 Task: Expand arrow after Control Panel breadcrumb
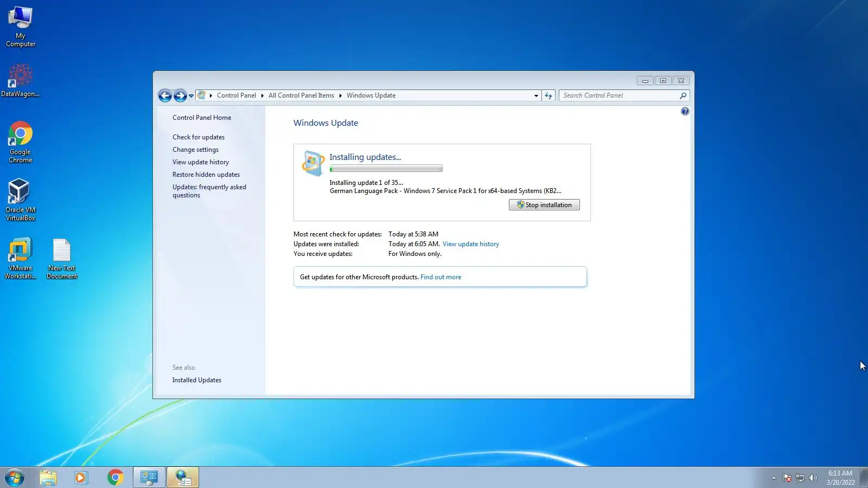(x=262, y=95)
